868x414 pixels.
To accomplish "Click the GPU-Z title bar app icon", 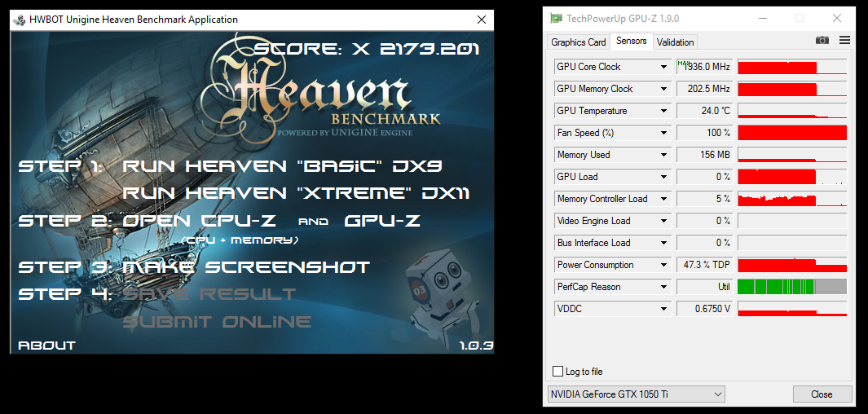I will coord(556,18).
